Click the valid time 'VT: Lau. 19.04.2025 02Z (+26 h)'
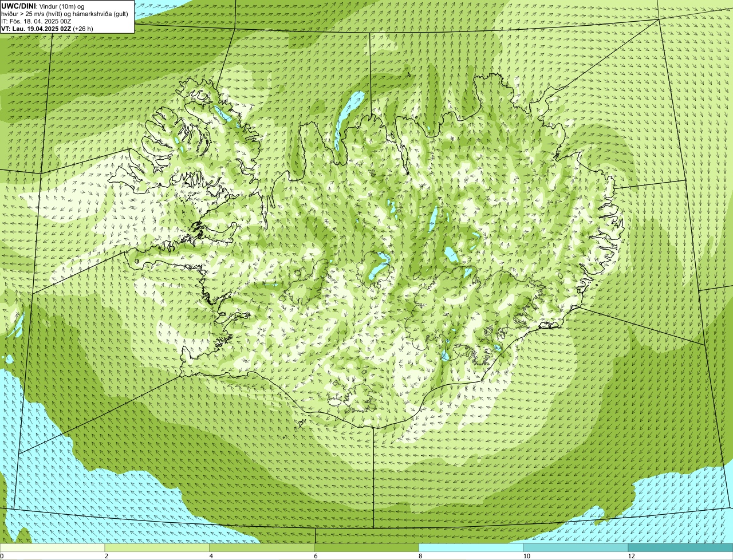Image resolution: width=733 pixels, height=560 pixels. (47, 29)
